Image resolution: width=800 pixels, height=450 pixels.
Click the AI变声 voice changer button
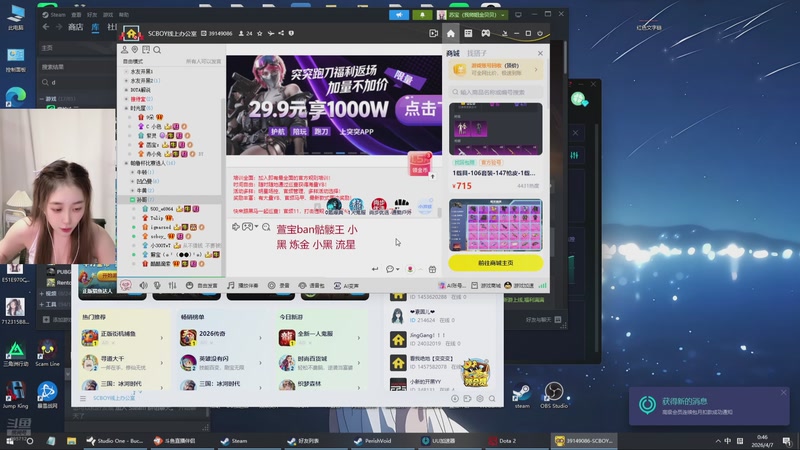pos(346,286)
